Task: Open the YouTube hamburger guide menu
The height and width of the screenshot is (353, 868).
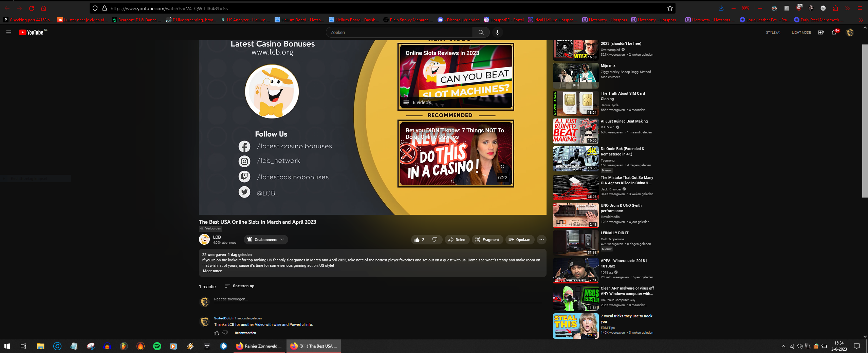Action: pos(9,33)
